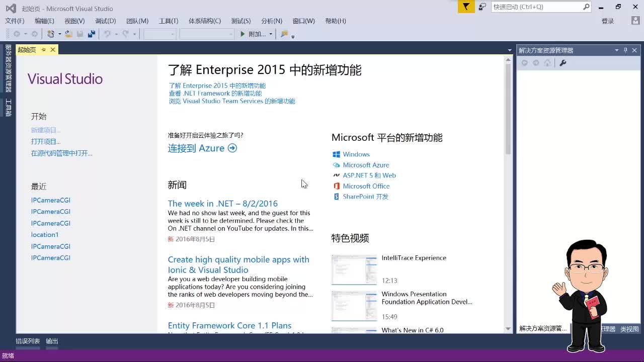Click the Home icon in Solution Explorer
The image size is (644, 362).
(548, 63)
